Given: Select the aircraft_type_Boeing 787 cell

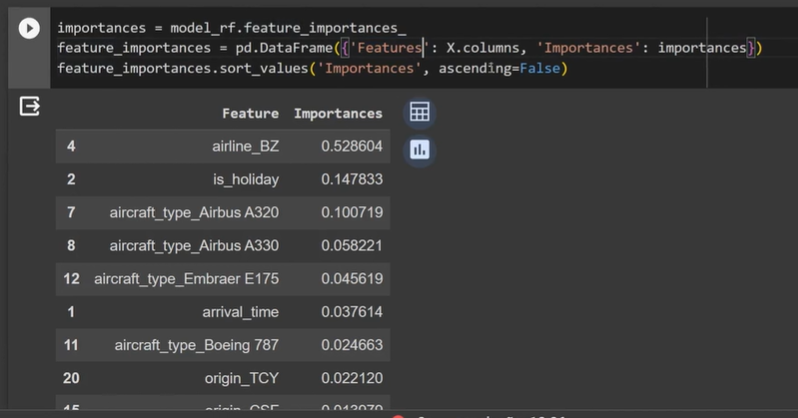Looking at the screenshot, I should (196, 345).
